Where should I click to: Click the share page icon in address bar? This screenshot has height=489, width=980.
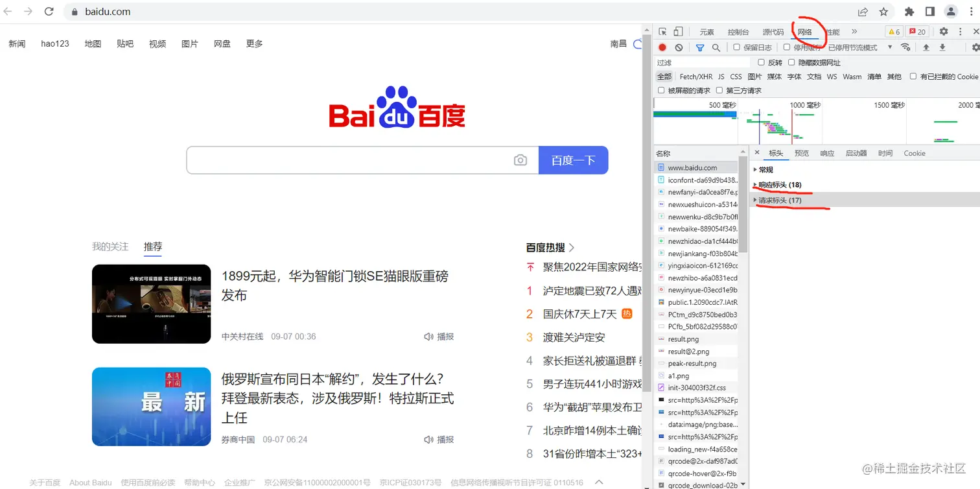click(x=863, y=12)
